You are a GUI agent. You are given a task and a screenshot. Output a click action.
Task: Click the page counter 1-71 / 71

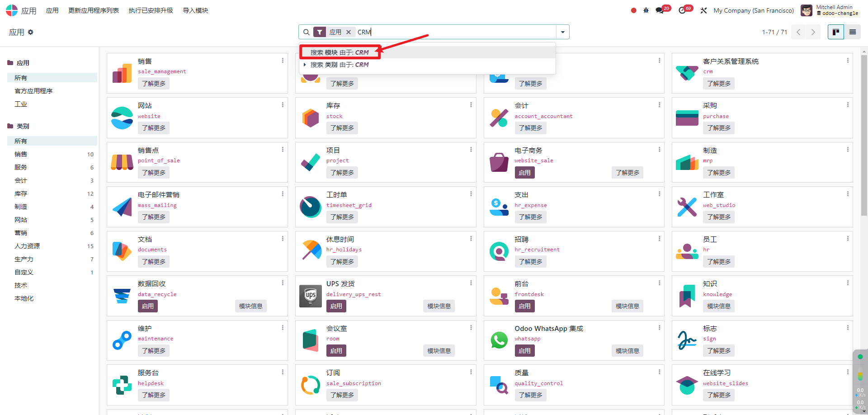[x=774, y=32]
